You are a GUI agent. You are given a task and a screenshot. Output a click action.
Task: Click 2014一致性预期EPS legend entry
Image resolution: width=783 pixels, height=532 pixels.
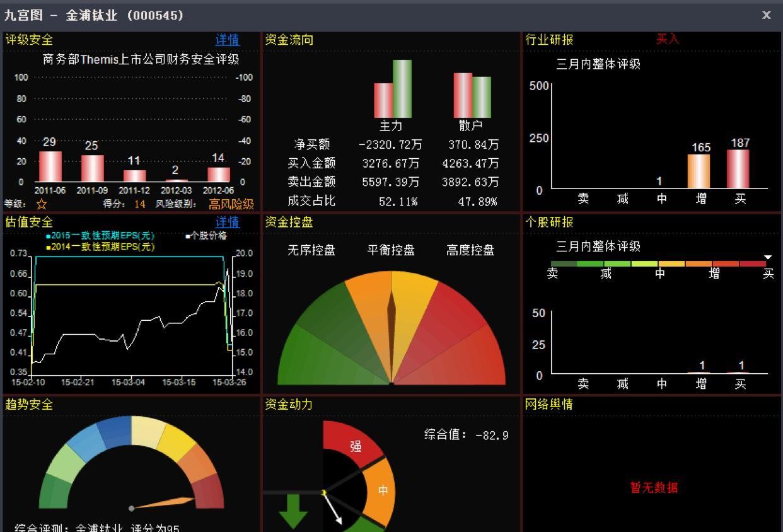coord(100,246)
